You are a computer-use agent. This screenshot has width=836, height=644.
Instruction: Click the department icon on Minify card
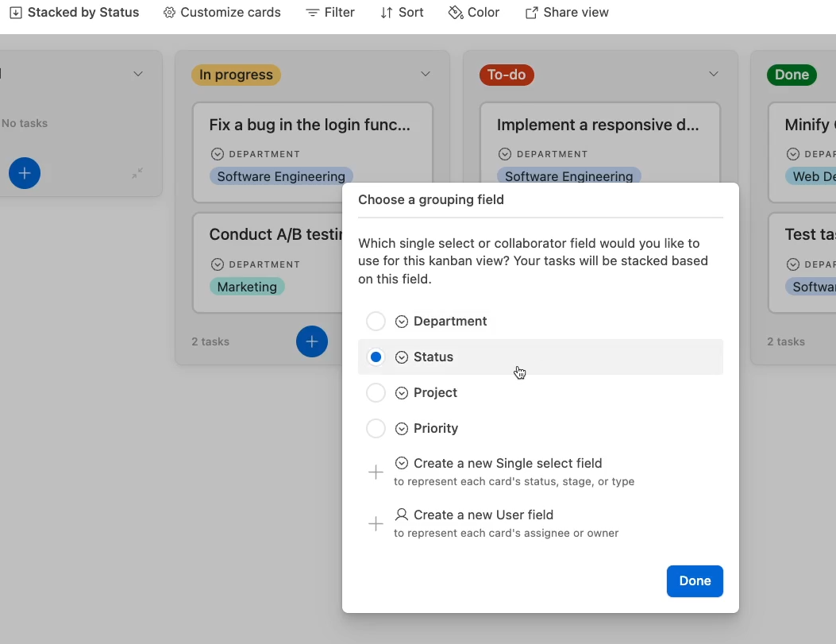793,154
